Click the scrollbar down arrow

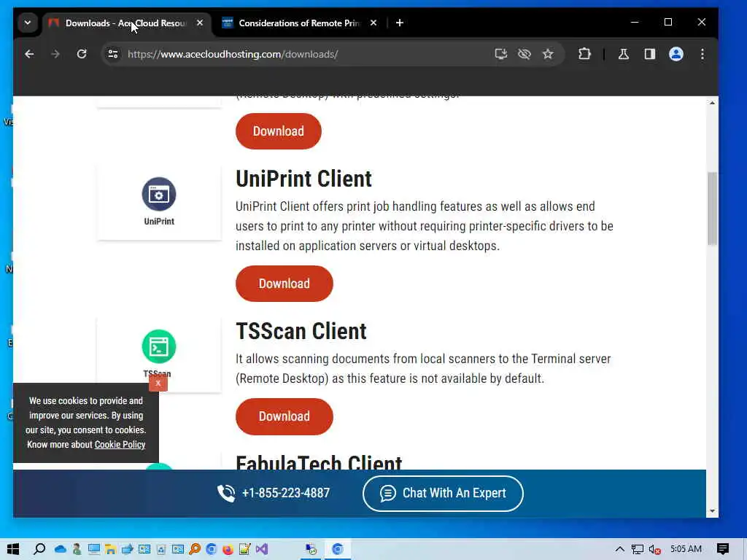(712, 511)
